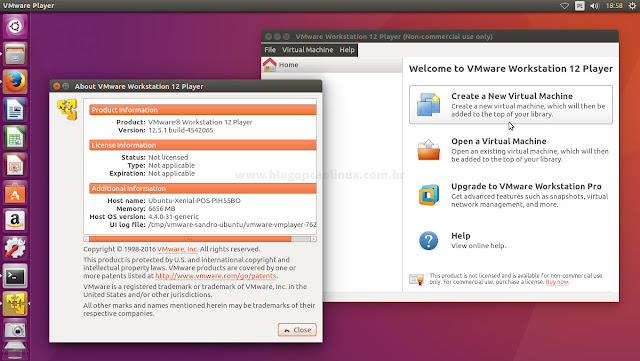The width and height of the screenshot is (640, 361).
Task: Click status value Not licensed
Action: click(168, 157)
